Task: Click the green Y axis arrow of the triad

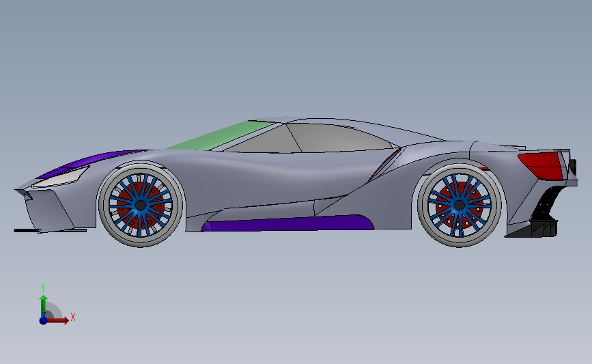Action: click(43, 305)
